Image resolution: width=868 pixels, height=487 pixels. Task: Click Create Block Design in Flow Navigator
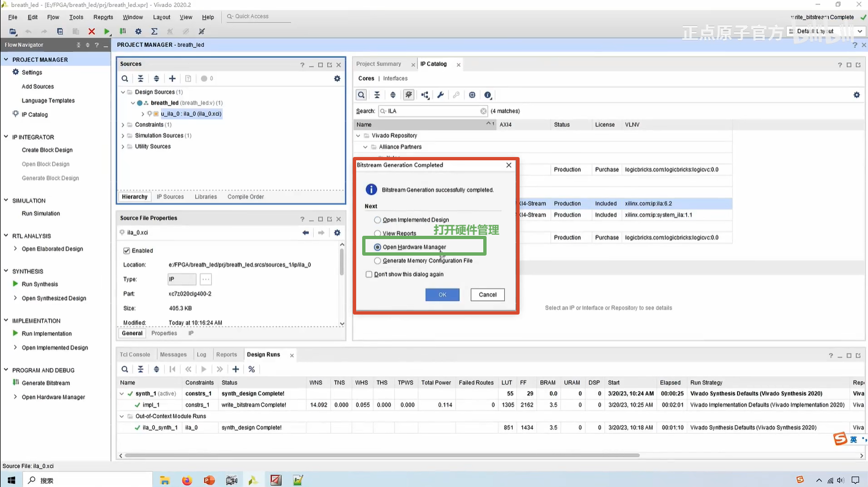[x=47, y=150]
